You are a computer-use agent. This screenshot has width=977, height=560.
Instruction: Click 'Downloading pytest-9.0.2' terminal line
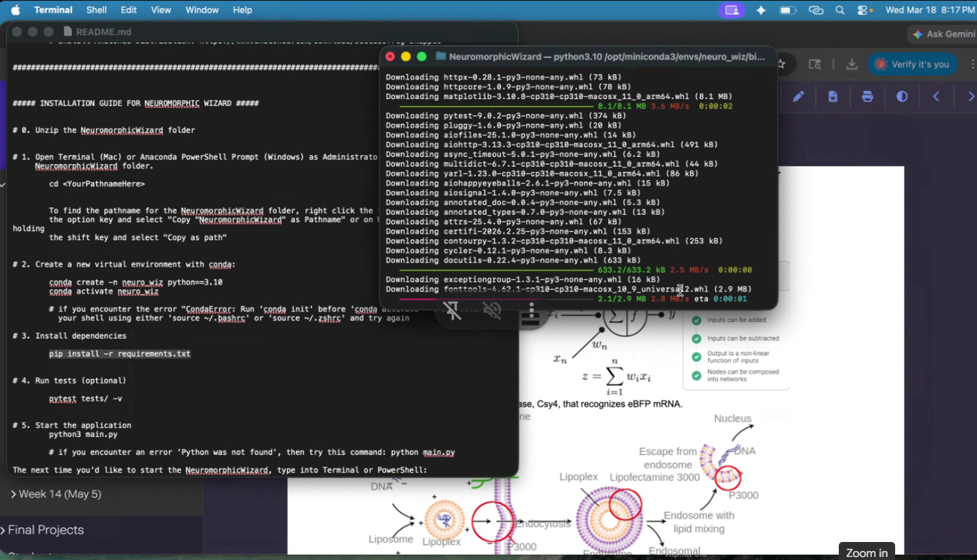[x=505, y=116]
